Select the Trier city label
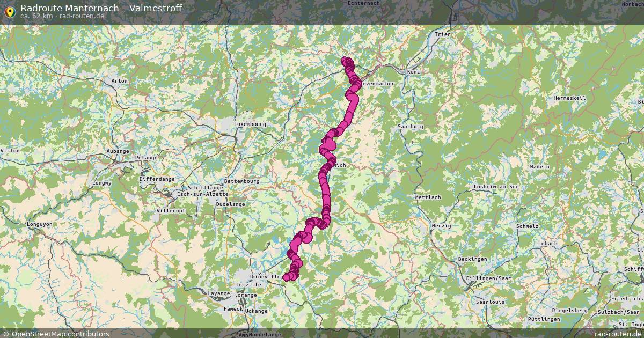The image size is (644, 338). click(x=443, y=34)
